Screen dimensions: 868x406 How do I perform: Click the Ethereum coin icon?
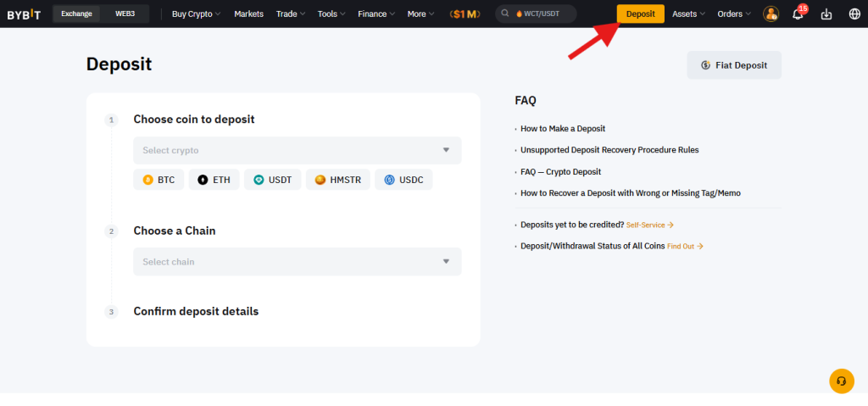pyautogui.click(x=203, y=180)
